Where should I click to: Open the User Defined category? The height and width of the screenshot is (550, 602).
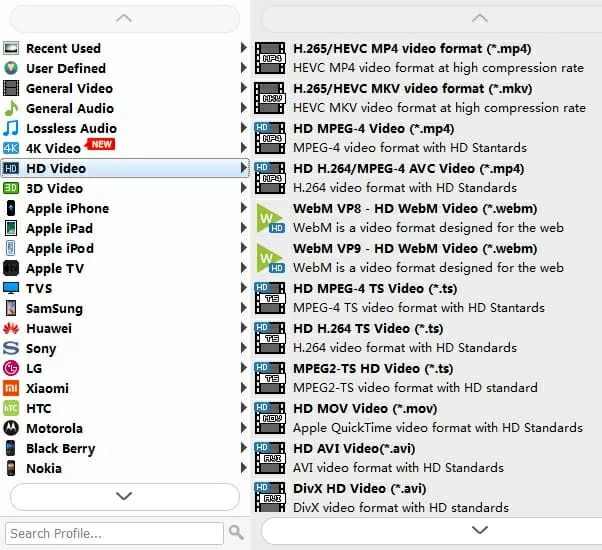[125, 68]
